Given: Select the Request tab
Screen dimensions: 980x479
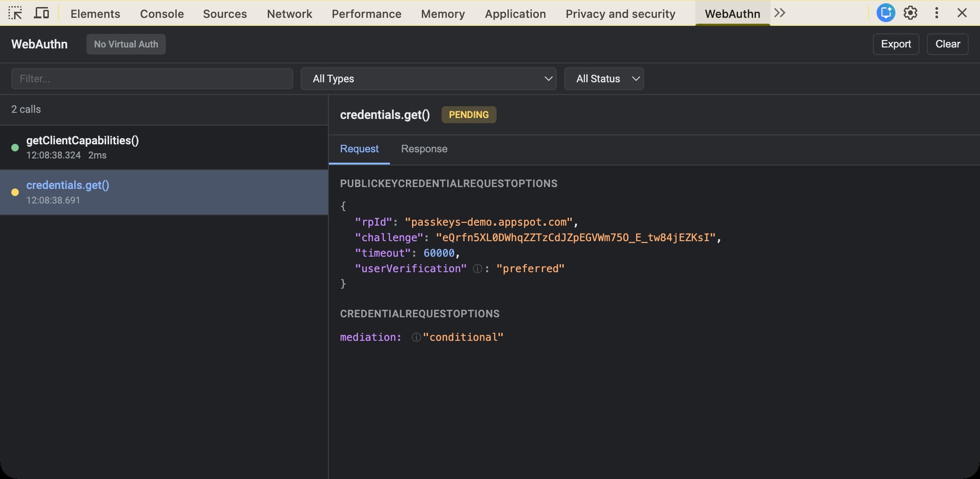Looking at the screenshot, I should (359, 149).
